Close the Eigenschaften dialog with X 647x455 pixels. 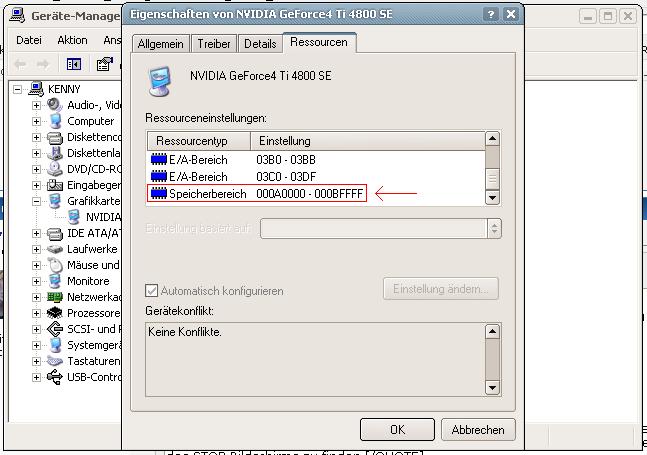(511, 14)
